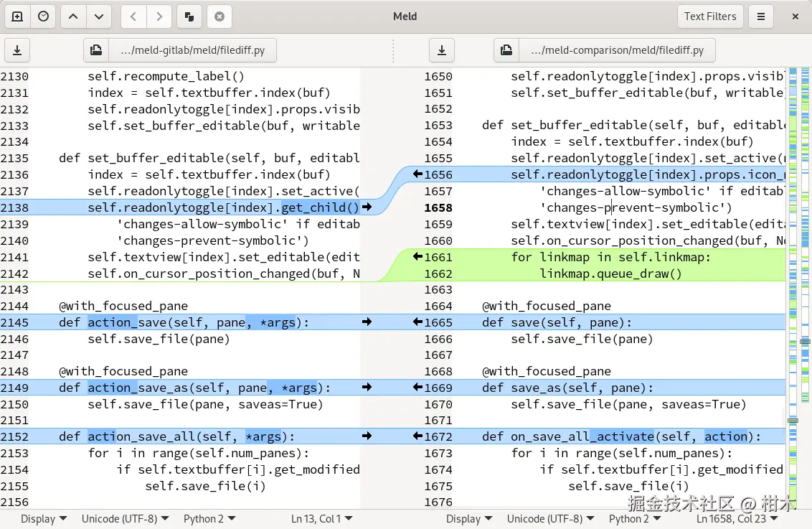Go to next change down arrow
The image size is (812, 529).
coord(99,17)
